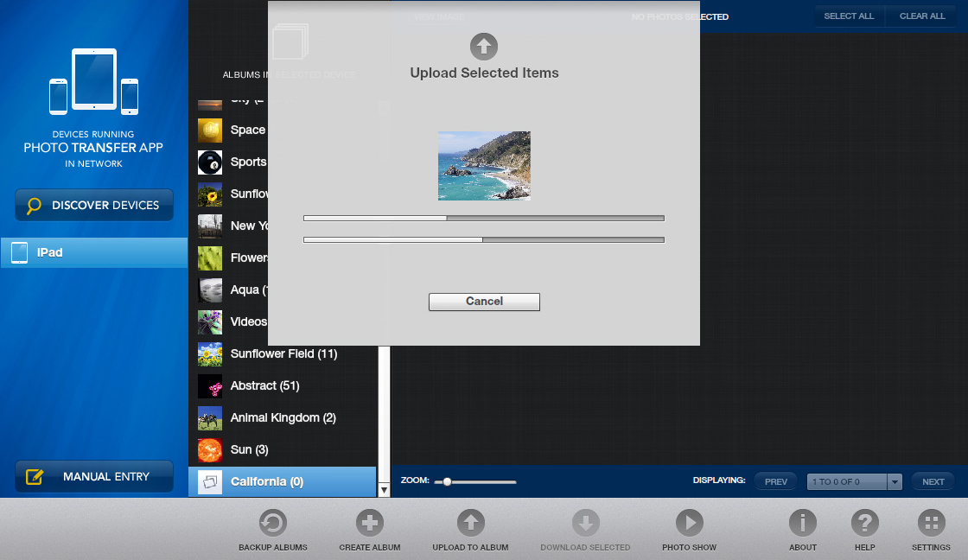Click the Select All button

point(848,16)
